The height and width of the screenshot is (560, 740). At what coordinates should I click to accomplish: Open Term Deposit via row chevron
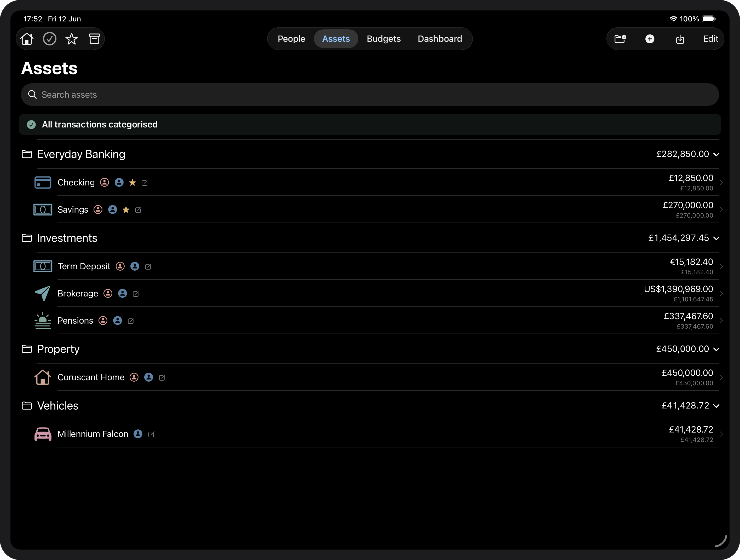722,266
